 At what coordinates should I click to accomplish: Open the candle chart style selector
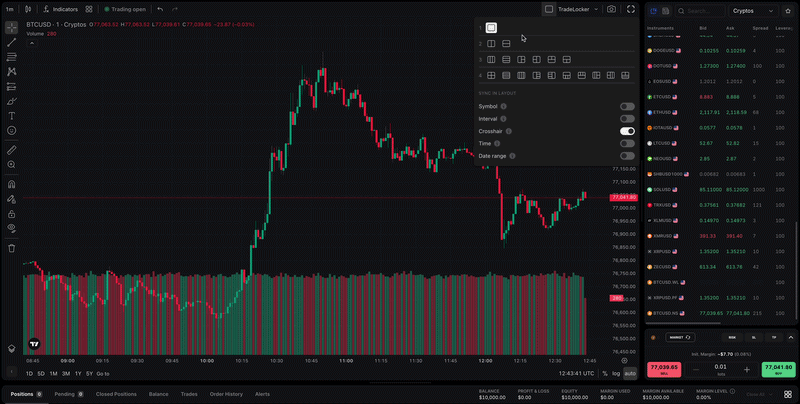tap(28, 9)
